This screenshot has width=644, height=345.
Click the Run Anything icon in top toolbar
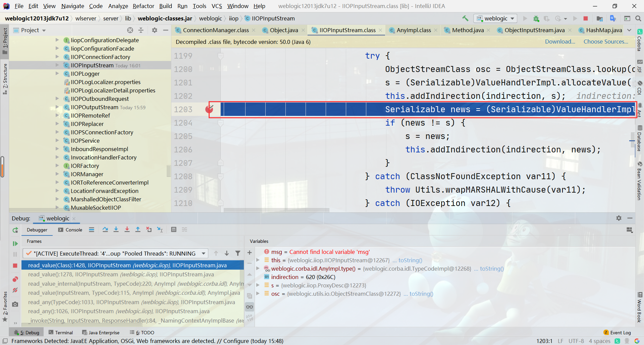coord(627,18)
